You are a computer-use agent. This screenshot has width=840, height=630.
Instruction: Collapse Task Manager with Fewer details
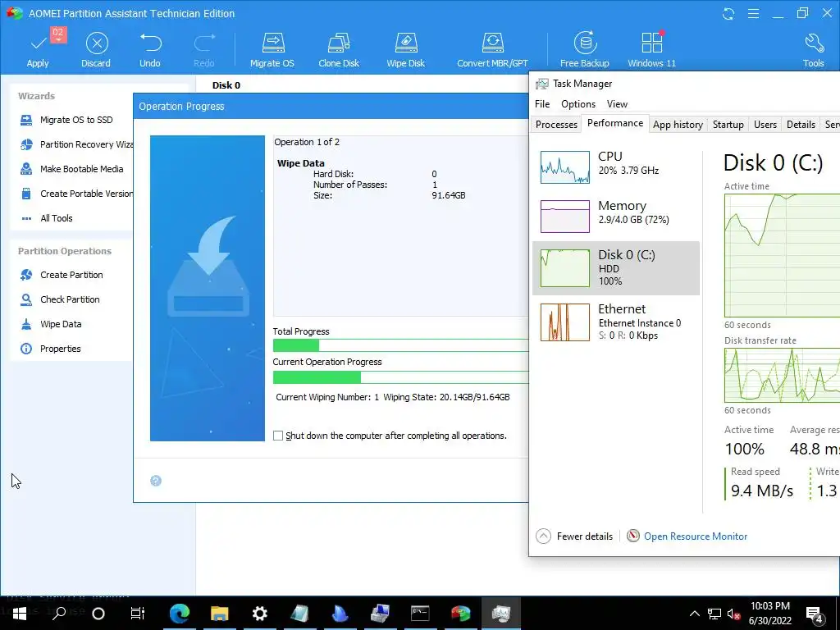574,536
